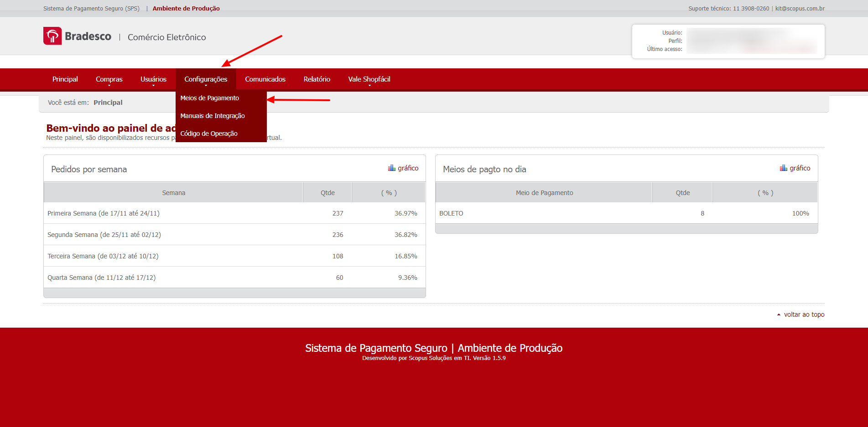
Task: Open the Principal menu
Action: coord(65,79)
